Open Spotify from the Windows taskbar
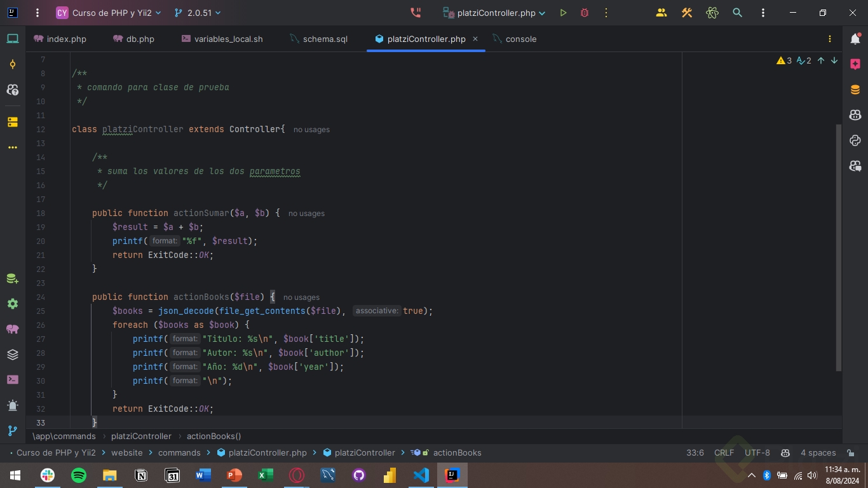The image size is (868, 488). point(79,475)
